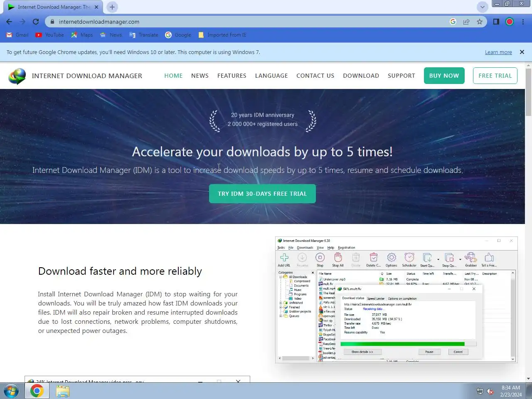Click Chrome icon in the taskbar

click(x=37, y=391)
